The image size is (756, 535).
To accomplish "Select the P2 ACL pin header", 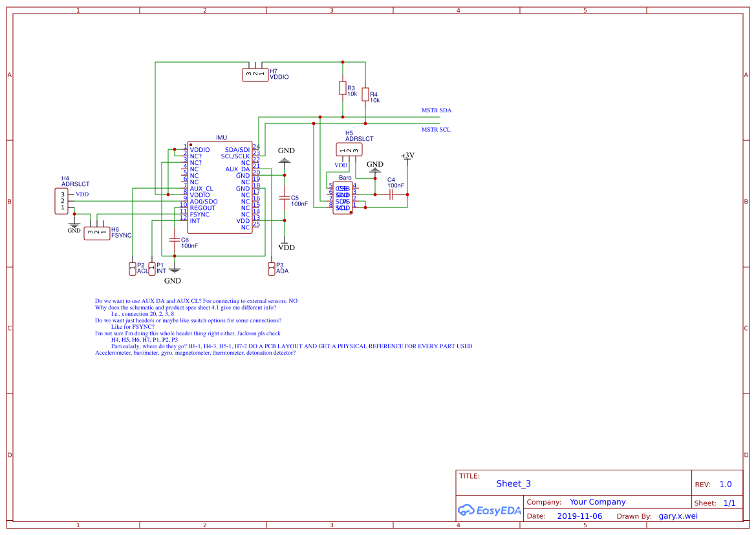I will click(x=133, y=267).
